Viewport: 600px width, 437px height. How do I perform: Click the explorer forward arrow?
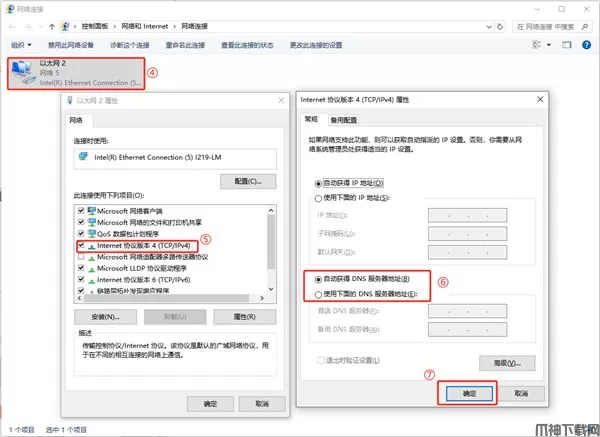click(x=28, y=26)
